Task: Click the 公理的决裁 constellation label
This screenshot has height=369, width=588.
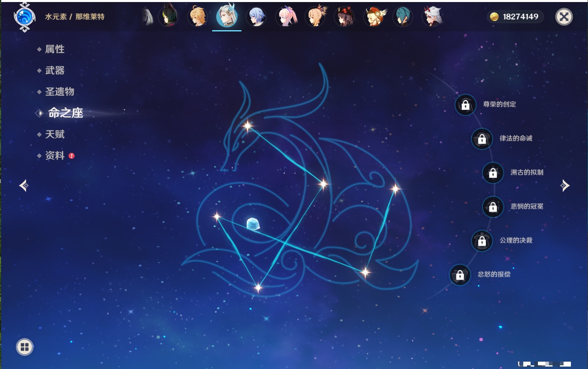Action: (516, 240)
